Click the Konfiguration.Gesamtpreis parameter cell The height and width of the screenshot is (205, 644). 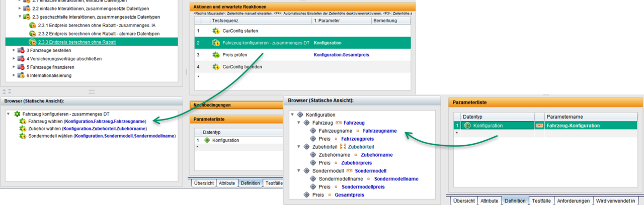(341, 55)
